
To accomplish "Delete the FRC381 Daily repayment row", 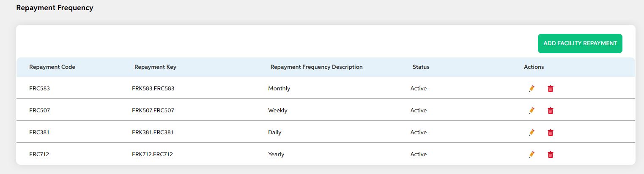I will point(551,133).
